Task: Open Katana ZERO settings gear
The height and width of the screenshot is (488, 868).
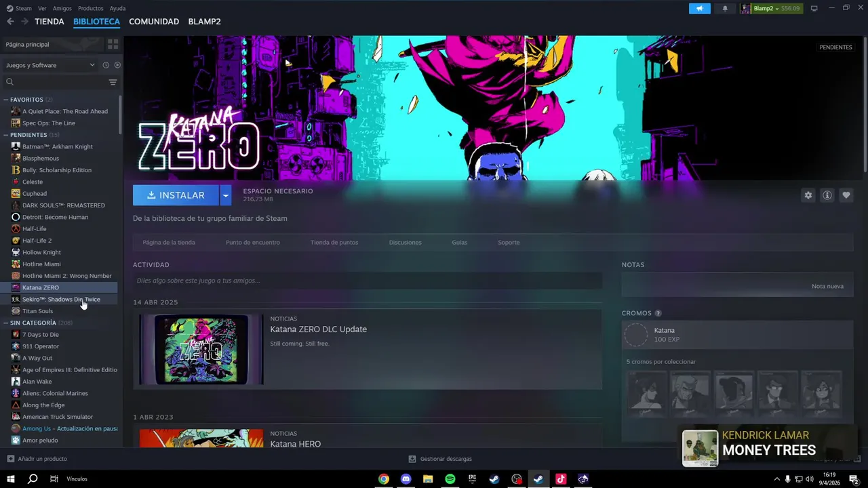Action: [808, 195]
